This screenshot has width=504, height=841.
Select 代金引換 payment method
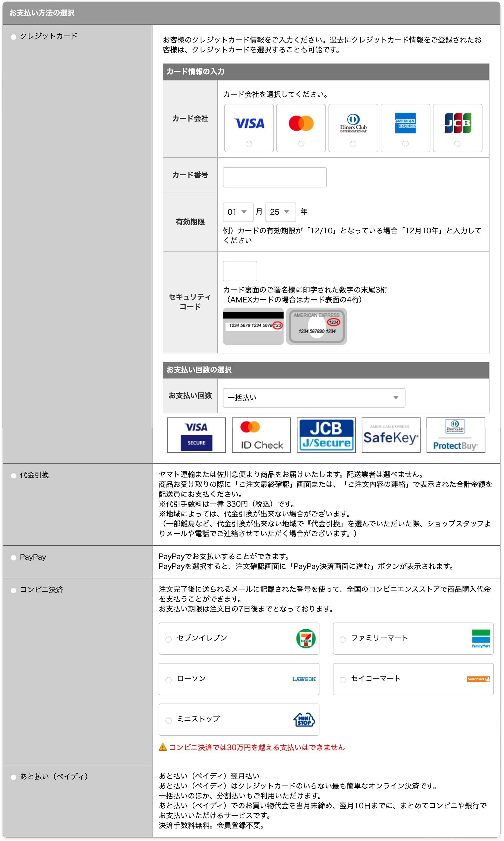click(14, 476)
